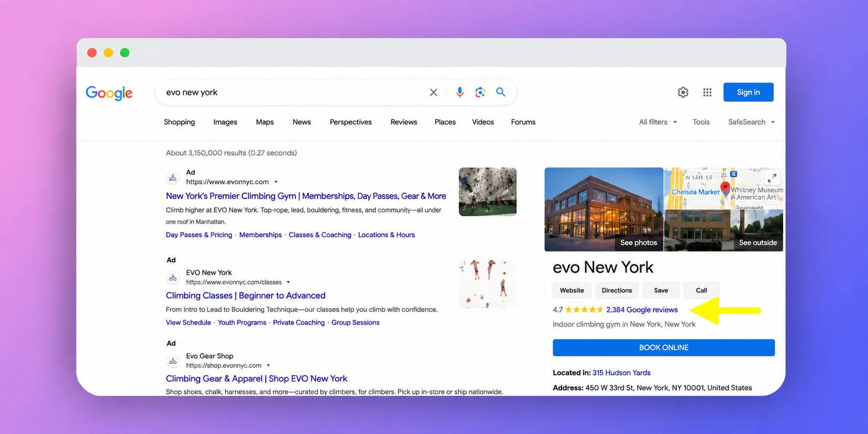The image size is (868, 434).
Task: Click the map thumbnail showing Chelsea Market
Action: tap(724, 188)
